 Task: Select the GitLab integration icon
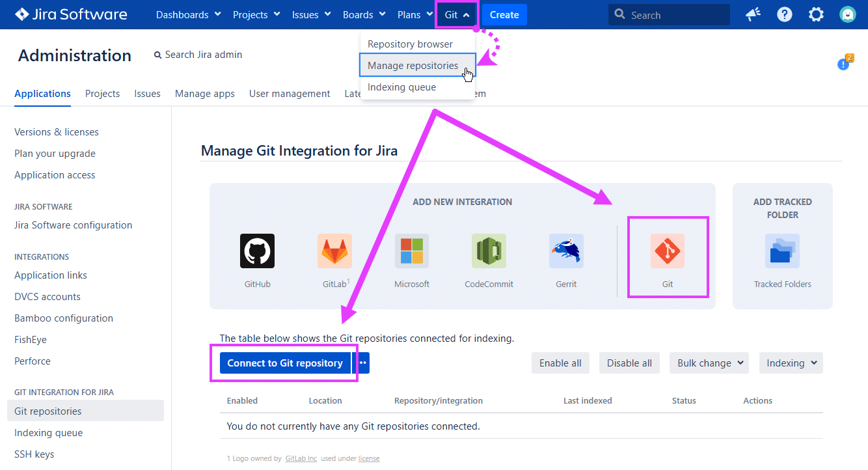pyautogui.click(x=334, y=251)
